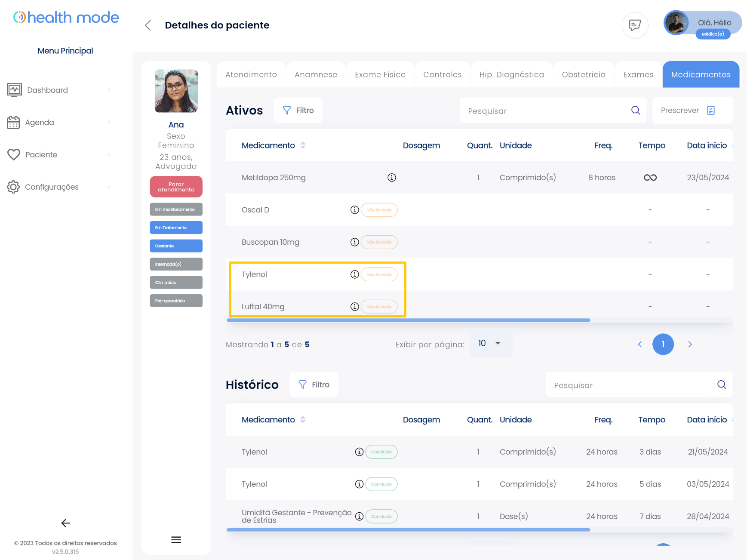
Task: Go to previous page in Ativos
Action: [x=640, y=344]
